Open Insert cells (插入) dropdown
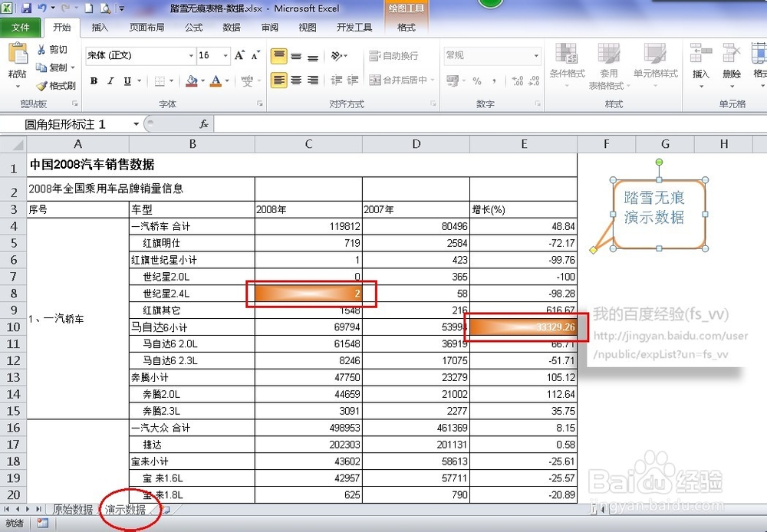 [x=700, y=66]
